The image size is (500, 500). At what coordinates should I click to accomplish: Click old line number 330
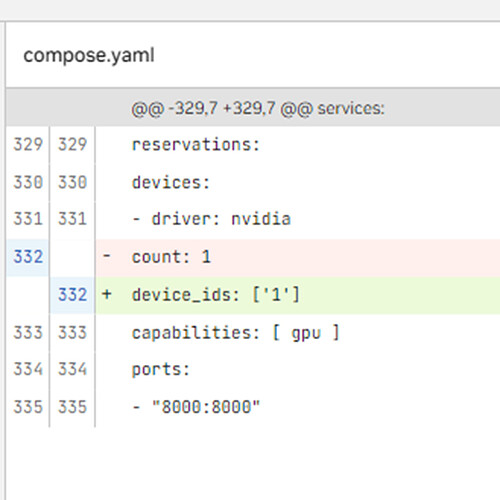[x=28, y=182]
